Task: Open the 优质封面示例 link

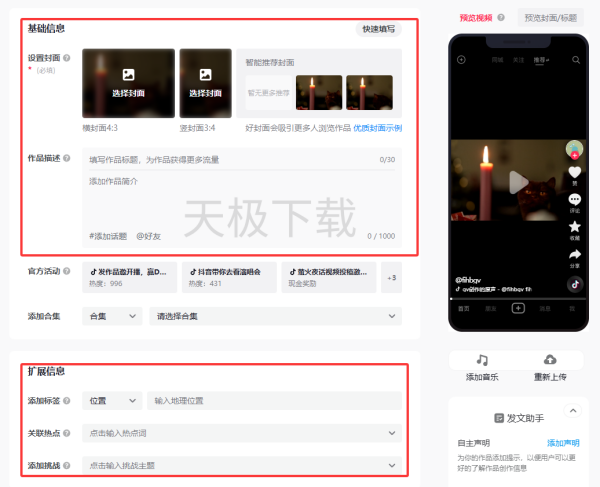Action: tap(377, 128)
